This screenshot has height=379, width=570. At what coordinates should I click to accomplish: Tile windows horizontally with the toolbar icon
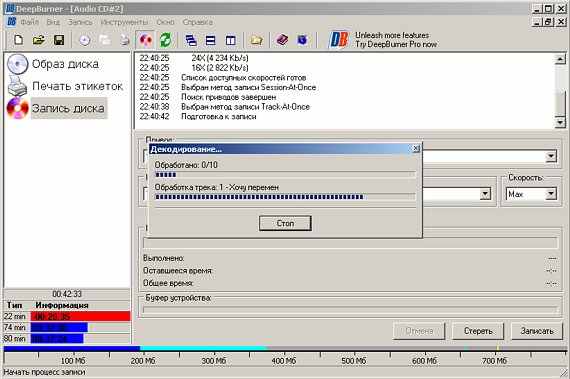click(x=211, y=40)
